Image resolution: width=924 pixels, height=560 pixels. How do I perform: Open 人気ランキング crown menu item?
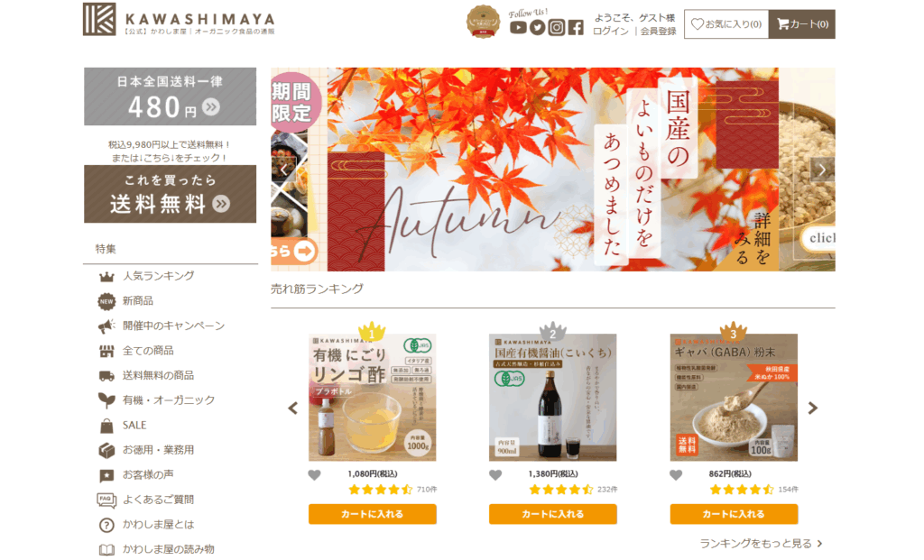pyautogui.click(x=158, y=276)
